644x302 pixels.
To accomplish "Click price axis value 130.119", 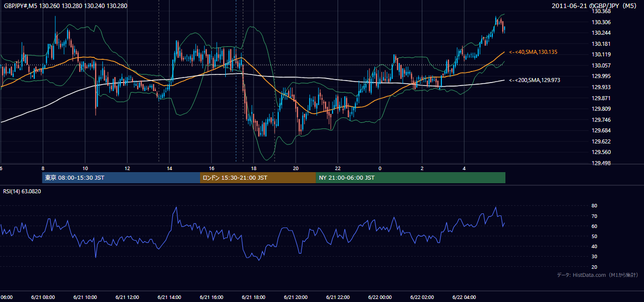I will [x=601, y=54].
